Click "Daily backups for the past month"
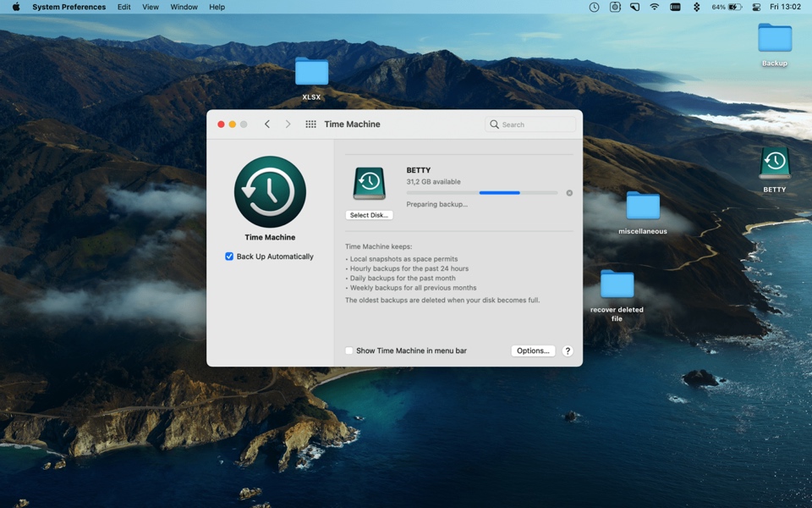812x508 pixels. click(403, 279)
